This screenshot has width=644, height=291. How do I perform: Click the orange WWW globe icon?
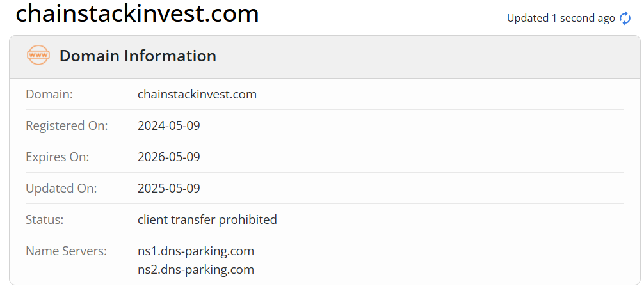tap(38, 56)
